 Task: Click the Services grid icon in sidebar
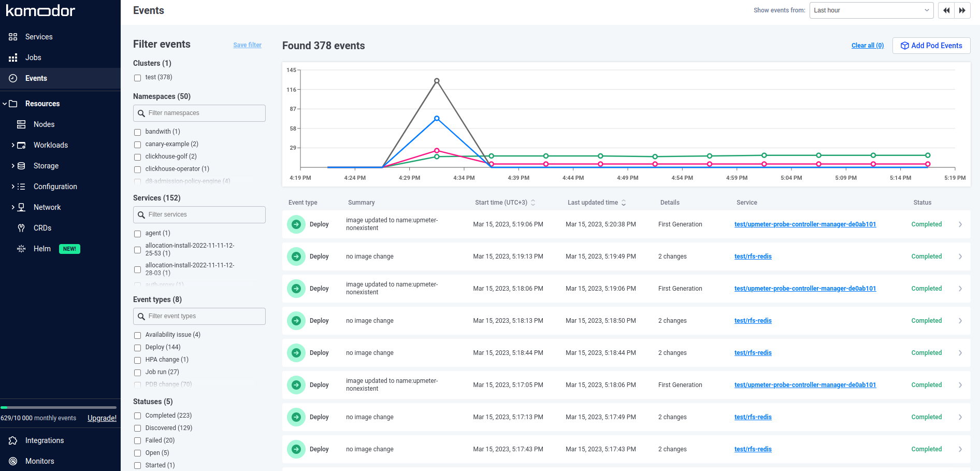click(x=13, y=37)
